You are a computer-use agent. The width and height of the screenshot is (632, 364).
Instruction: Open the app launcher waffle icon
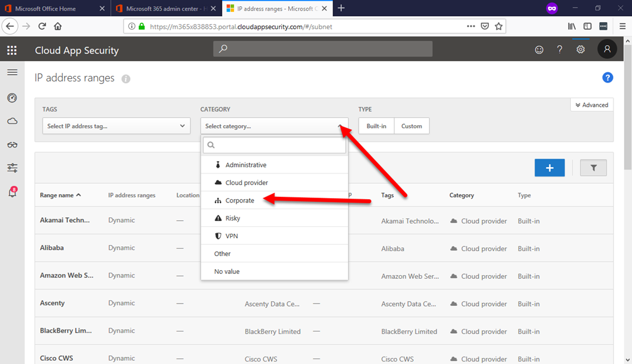tap(12, 50)
